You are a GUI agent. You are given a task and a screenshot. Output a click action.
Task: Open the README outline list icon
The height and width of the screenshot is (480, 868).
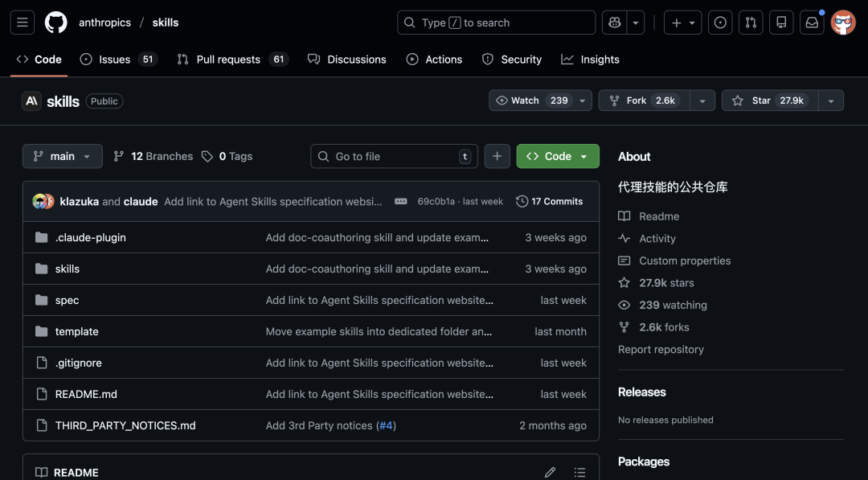pyautogui.click(x=579, y=472)
